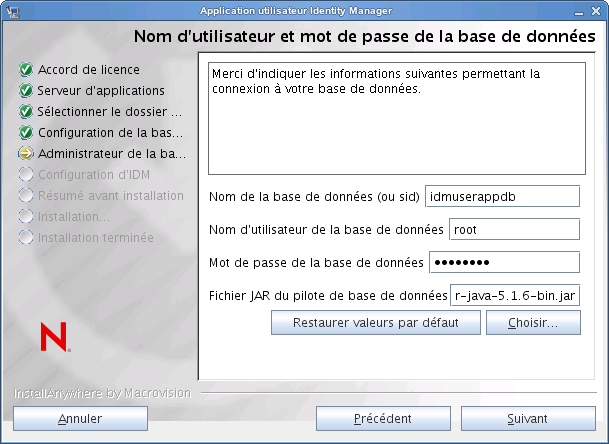Click the instruction text box starting Merci d'indiquer
The image size is (609, 444).
397,118
